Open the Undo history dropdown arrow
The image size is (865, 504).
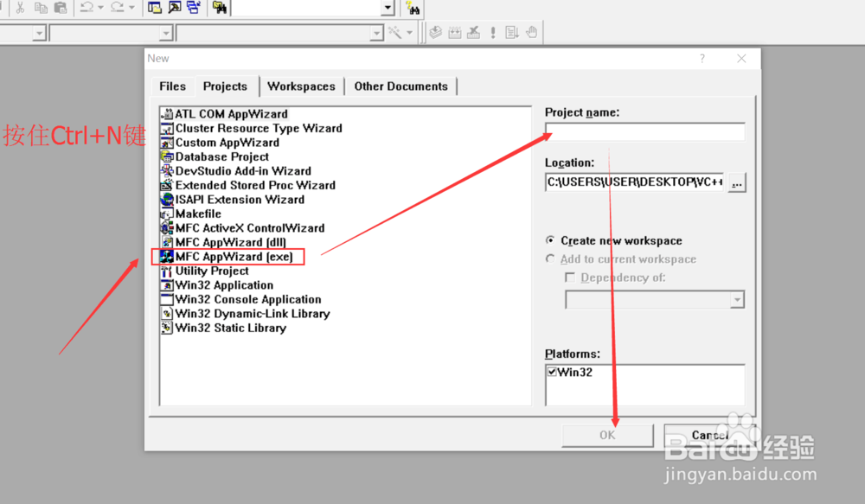[100, 8]
